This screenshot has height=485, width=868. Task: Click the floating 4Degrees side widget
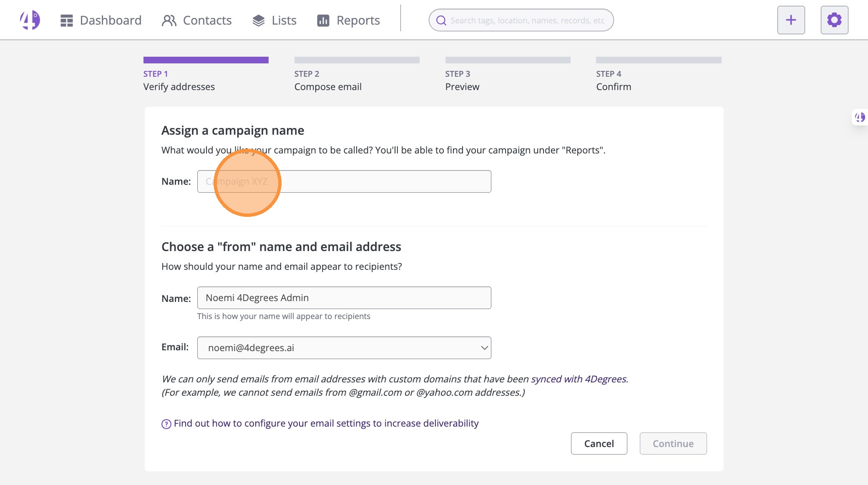coord(860,118)
